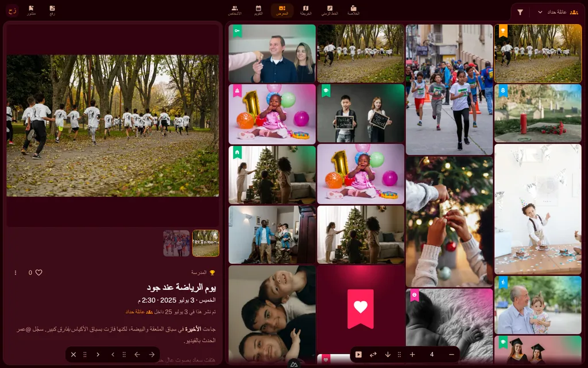Open the back-to-school kids chalkboard photo

361,113
